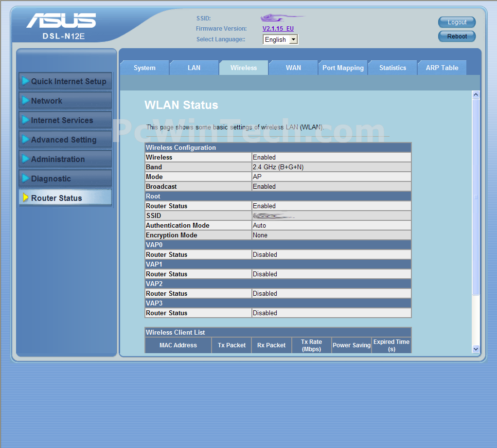Click Broadcast label in table
497x448 pixels.
(x=161, y=186)
